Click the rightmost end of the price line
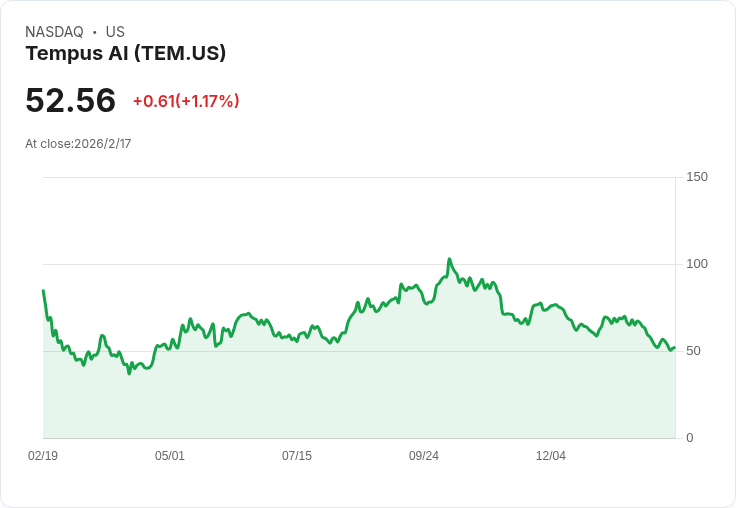The width and height of the screenshot is (736, 508). [x=674, y=348]
